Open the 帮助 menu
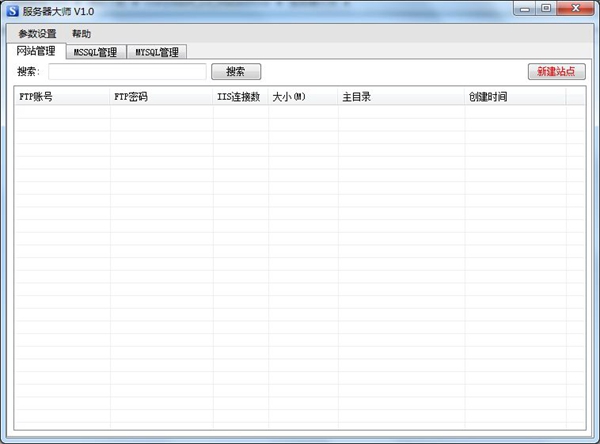Viewport: 600px width, 444px height. point(82,34)
